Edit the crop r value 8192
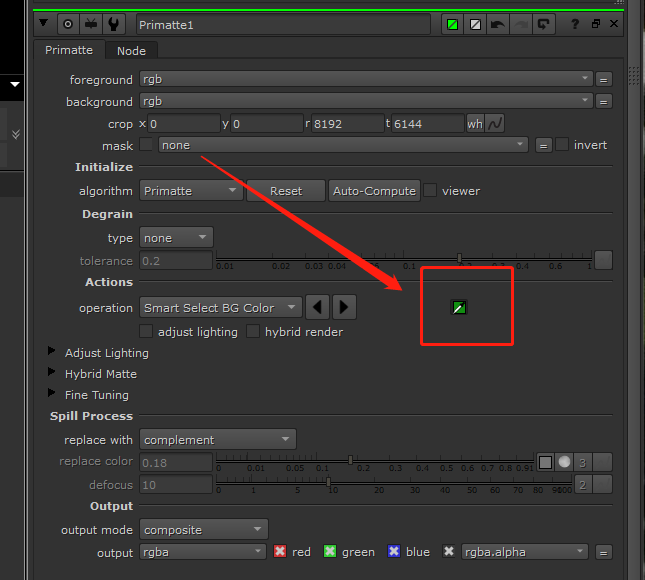Screen dimensions: 645x580 click(348, 124)
